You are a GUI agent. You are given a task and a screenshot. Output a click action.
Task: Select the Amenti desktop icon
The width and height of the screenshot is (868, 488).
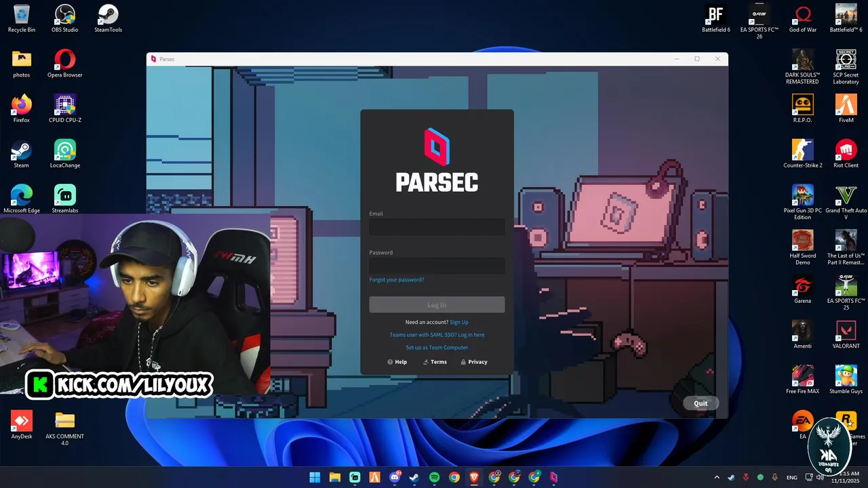point(803,335)
